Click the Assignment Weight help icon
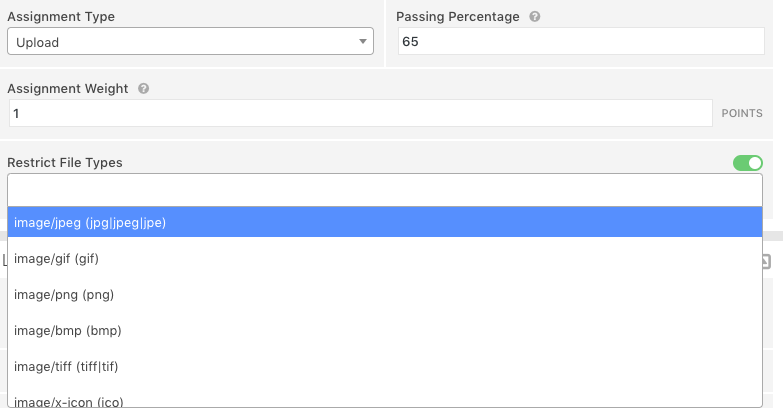 144,89
